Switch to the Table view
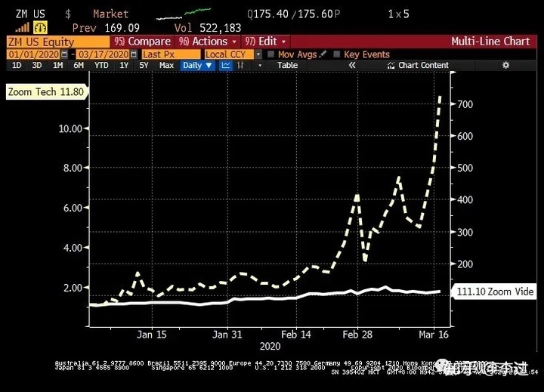The width and height of the screenshot is (544, 392). [287, 66]
